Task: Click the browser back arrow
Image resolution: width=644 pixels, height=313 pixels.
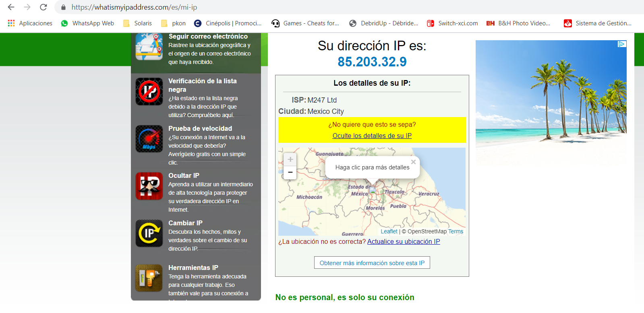Action: pyautogui.click(x=11, y=7)
